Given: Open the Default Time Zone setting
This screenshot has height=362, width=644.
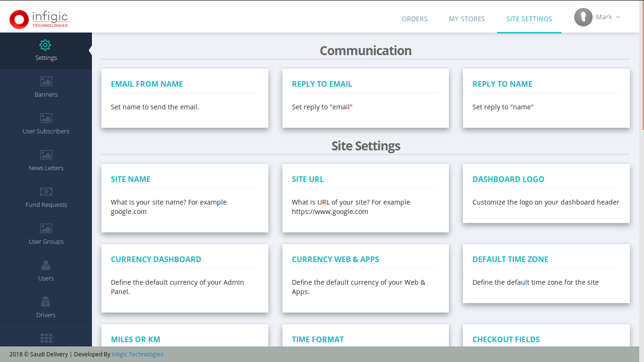Looking at the screenshot, I should [510, 260].
